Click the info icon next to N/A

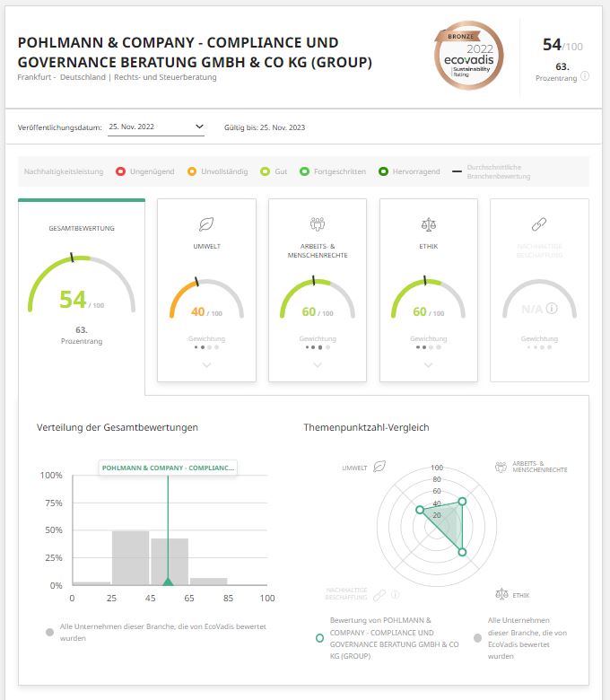pyautogui.click(x=552, y=309)
